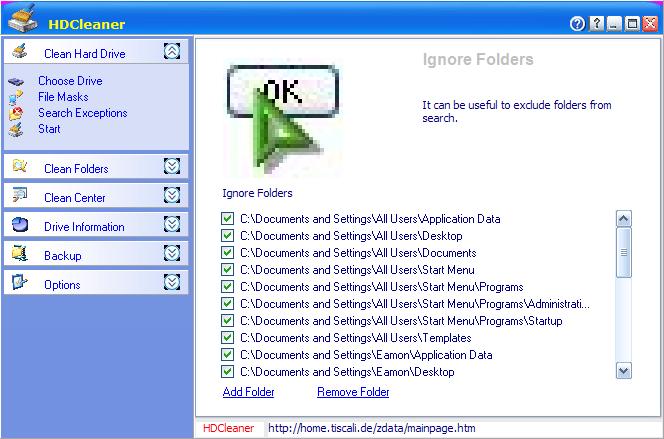Click the Add Folder link
The height and width of the screenshot is (439, 664).
tap(249, 392)
